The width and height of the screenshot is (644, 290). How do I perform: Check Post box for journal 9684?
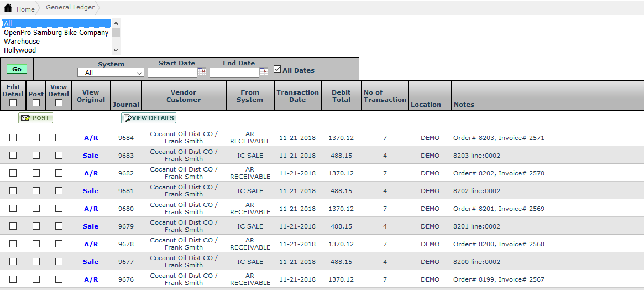pyautogui.click(x=36, y=138)
